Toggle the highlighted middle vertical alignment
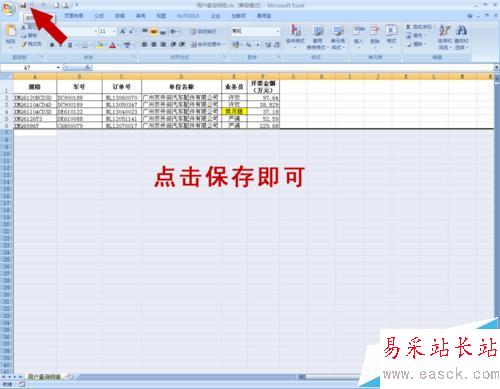This screenshot has width=500, height=389. [154, 32]
